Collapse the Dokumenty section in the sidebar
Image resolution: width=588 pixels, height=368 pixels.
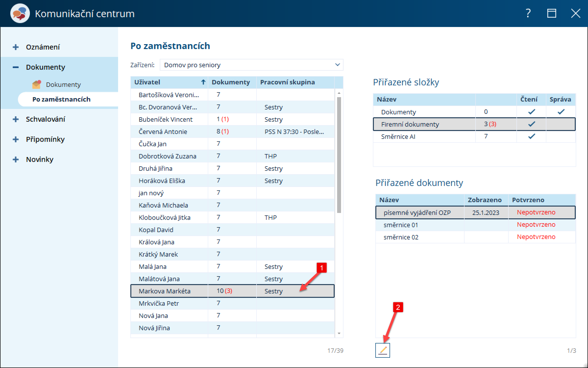[16, 67]
